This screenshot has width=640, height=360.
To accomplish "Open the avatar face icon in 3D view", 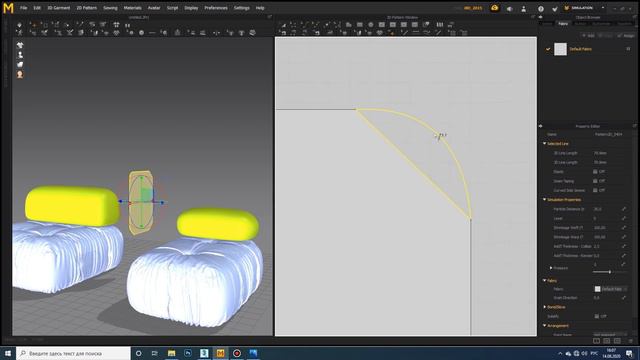I will point(20,74).
